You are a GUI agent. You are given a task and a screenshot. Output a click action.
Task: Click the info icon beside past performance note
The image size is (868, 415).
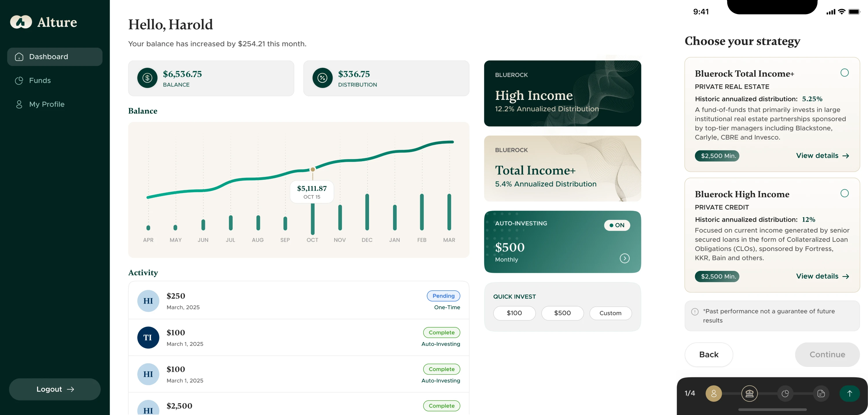695,312
